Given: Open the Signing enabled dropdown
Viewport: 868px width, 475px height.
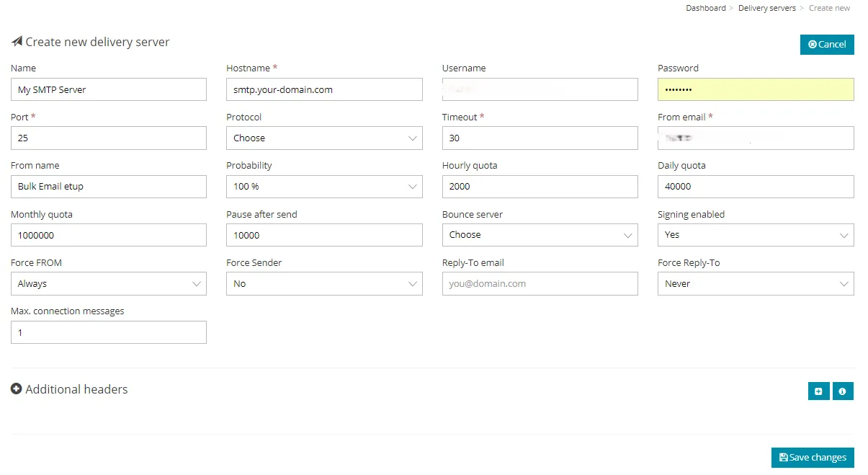Looking at the screenshot, I should (755, 235).
